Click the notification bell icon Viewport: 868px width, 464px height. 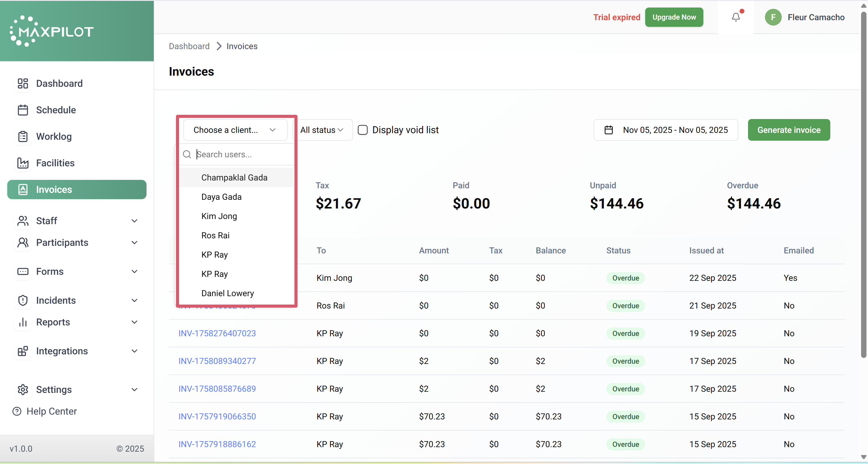pos(736,17)
